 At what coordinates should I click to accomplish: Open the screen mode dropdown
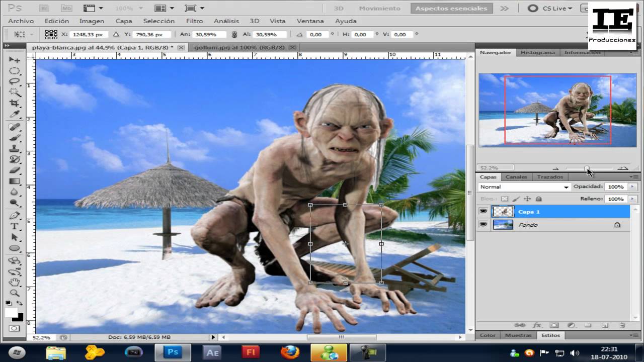click(194, 8)
